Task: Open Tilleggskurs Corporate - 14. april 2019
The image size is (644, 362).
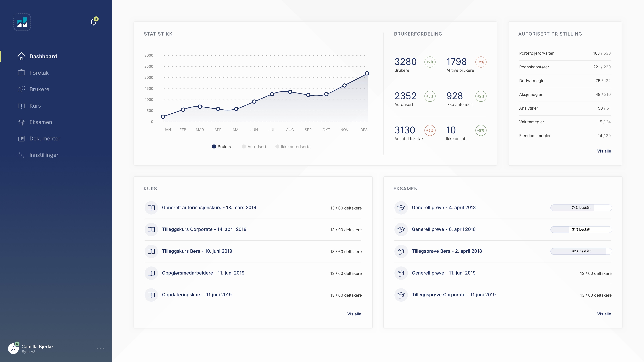Action: point(204,229)
